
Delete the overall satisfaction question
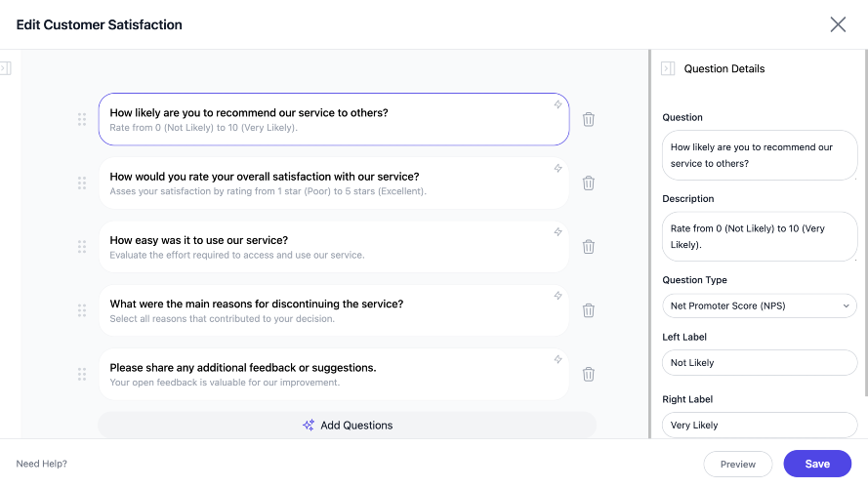pyautogui.click(x=589, y=183)
